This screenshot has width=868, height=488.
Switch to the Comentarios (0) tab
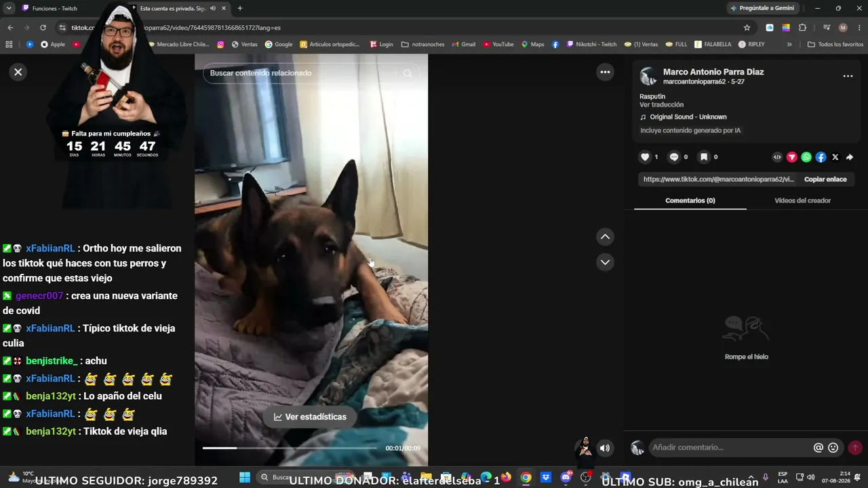point(690,201)
